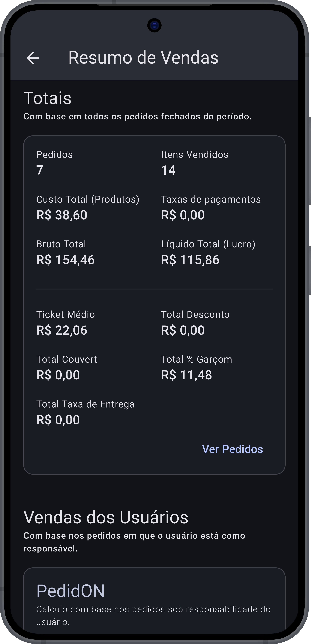Select the Total Couvert amount
This screenshot has height=644, width=311.
pyautogui.click(x=58, y=375)
